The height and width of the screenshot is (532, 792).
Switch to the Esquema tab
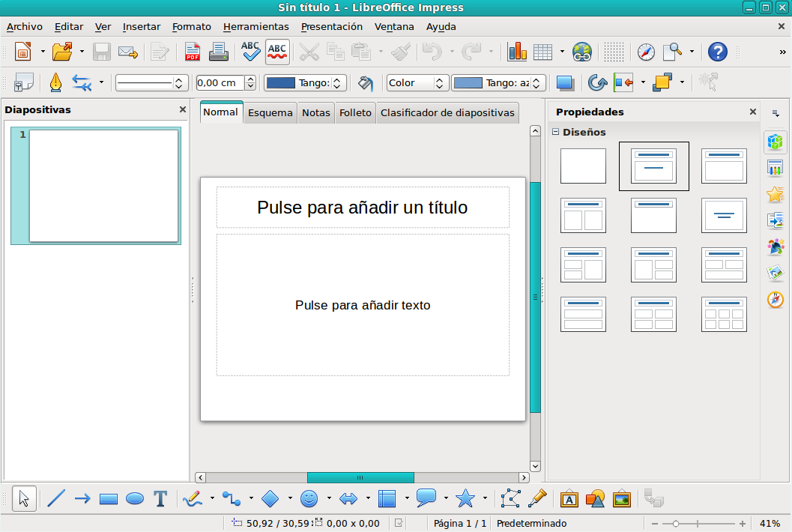[270, 112]
